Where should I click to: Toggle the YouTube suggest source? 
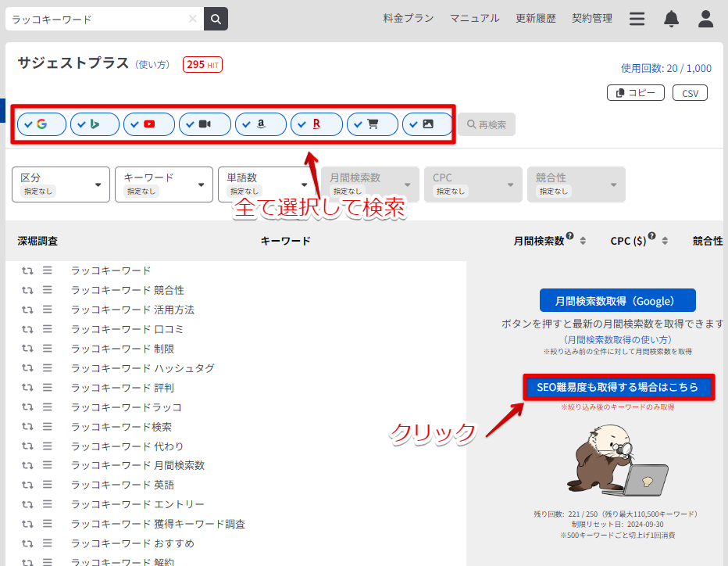pyautogui.click(x=148, y=124)
